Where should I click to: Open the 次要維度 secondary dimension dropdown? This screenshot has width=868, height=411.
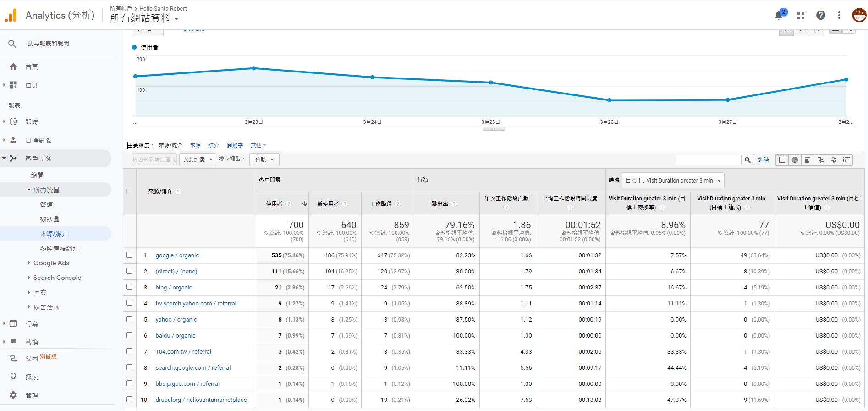coord(198,160)
